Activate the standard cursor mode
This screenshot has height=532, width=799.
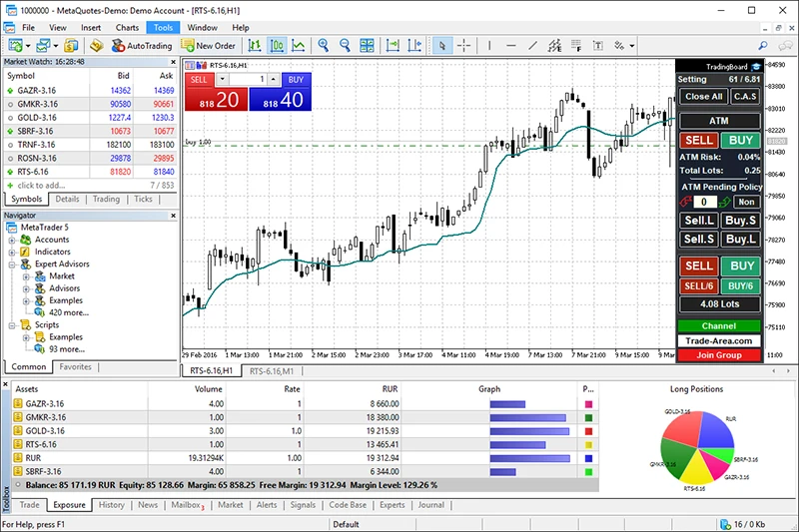pos(441,46)
